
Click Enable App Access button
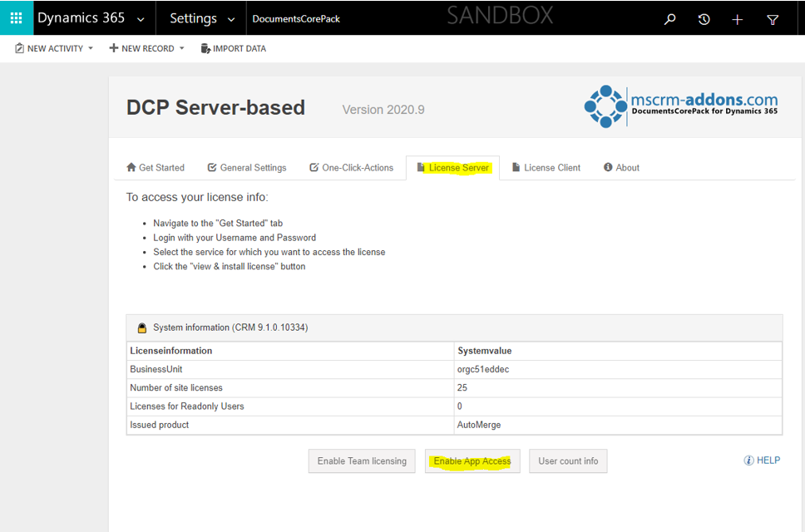click(472, 461)
